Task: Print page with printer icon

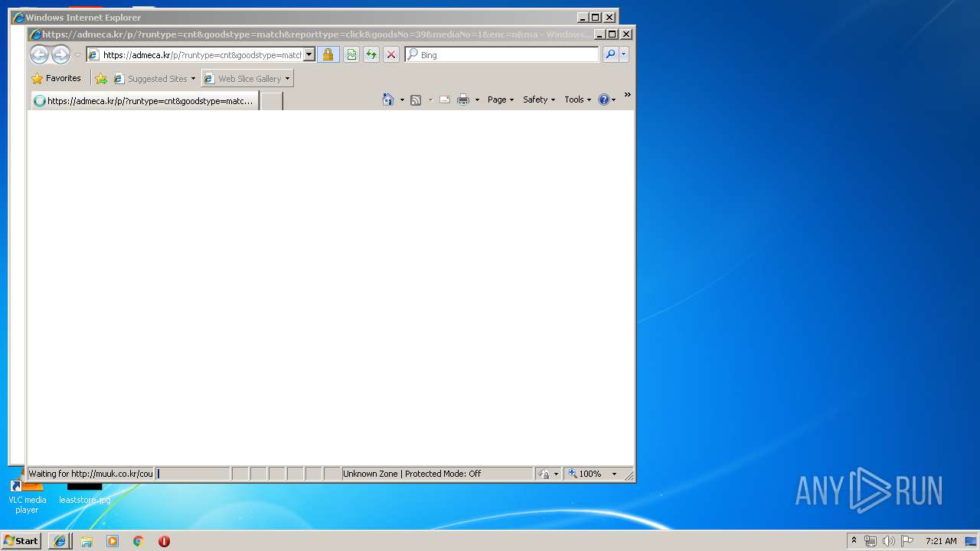Action: [x=463, y=99]
